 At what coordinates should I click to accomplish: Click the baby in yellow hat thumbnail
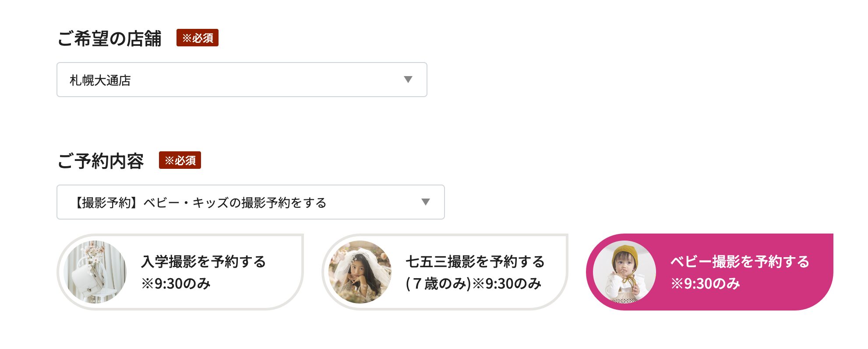point(625,272)
